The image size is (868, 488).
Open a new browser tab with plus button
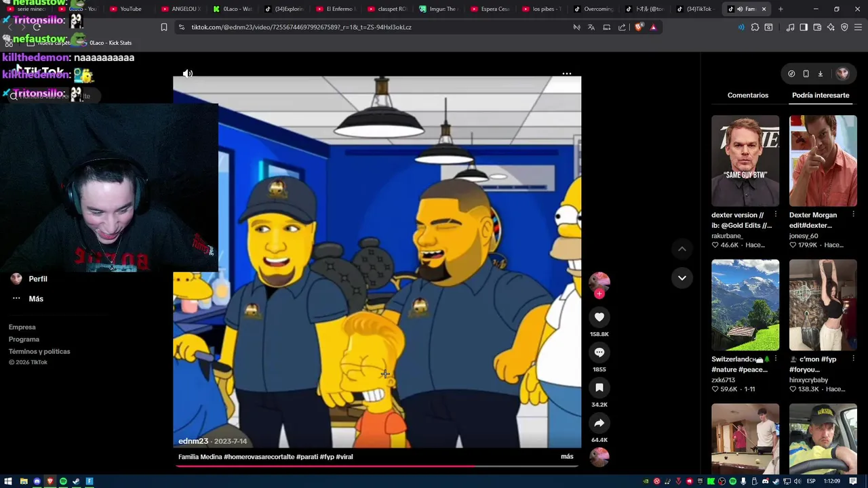(x=781, y=9)
